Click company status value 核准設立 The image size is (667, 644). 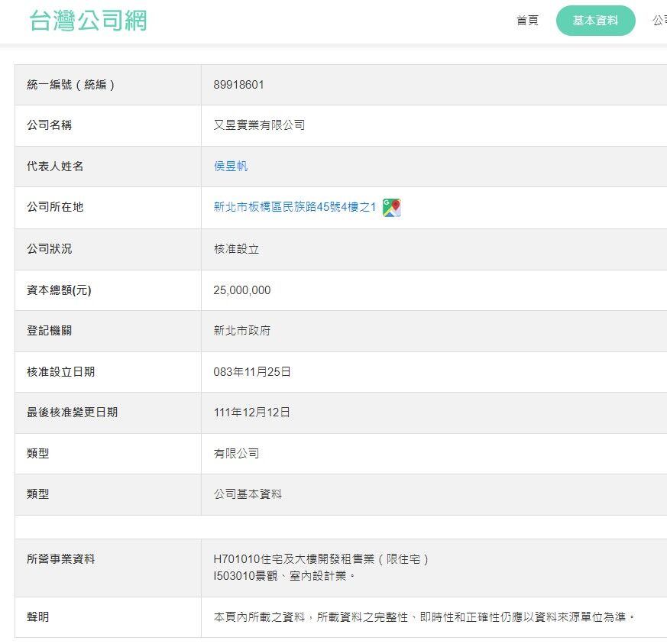(237, 249)
